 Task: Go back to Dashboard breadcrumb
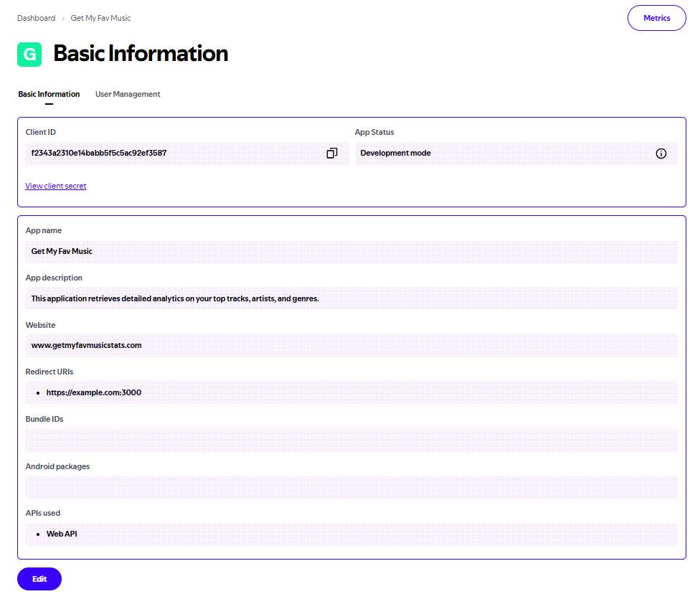[36, 18]
